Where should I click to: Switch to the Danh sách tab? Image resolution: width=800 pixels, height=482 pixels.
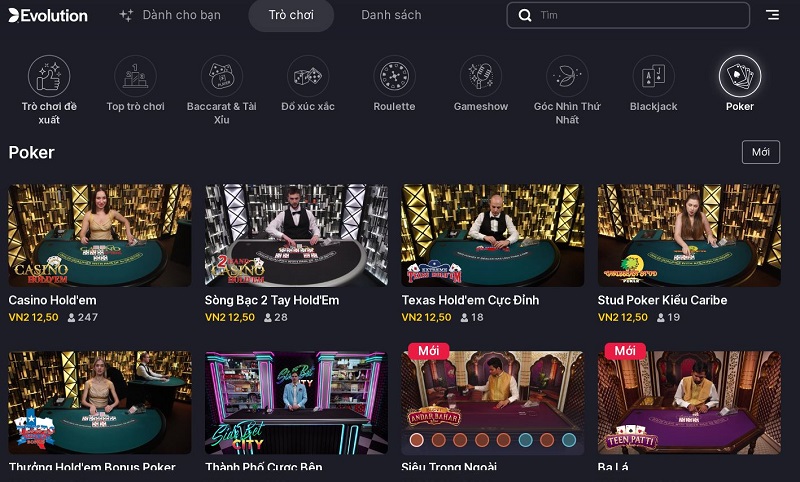click(x=391, y=15)
